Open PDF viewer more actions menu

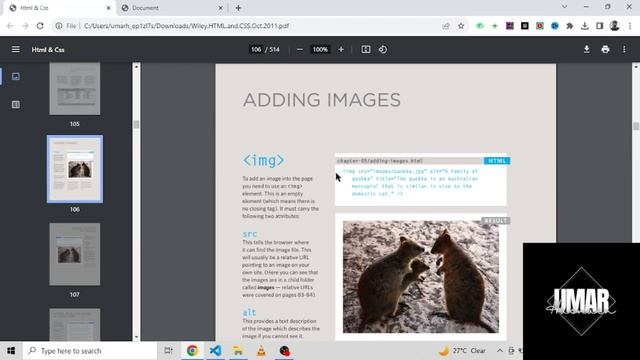pos(624,49)
